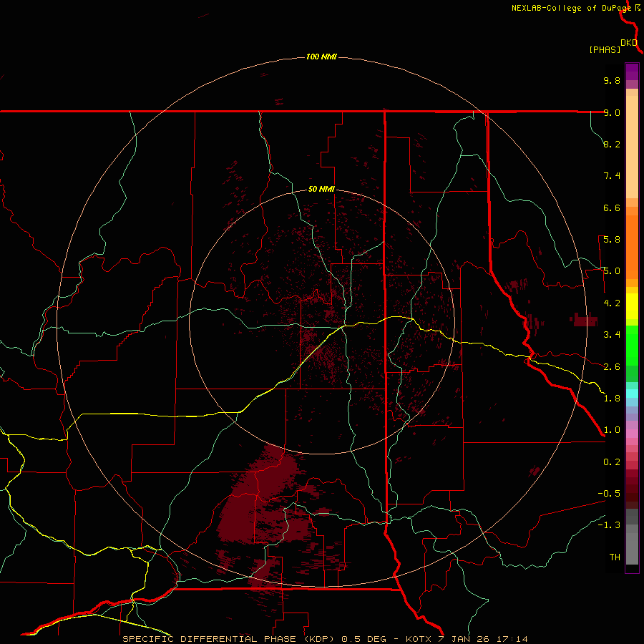Click the purple top segment of the color bar
The width and height of the screenshot is (644, 644).
pyautogui.click(x=632, y=72)
